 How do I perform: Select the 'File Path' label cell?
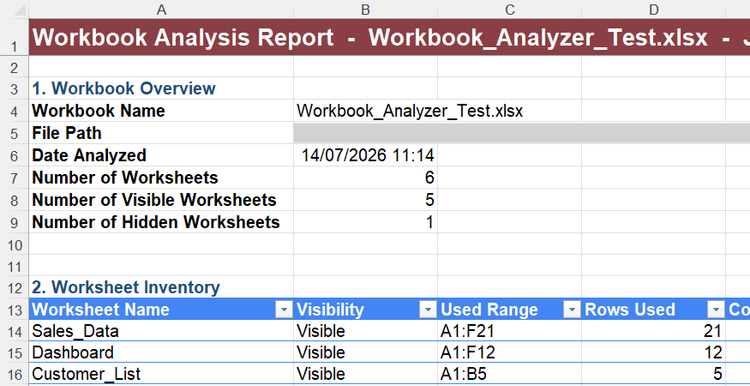click(161, 133)
